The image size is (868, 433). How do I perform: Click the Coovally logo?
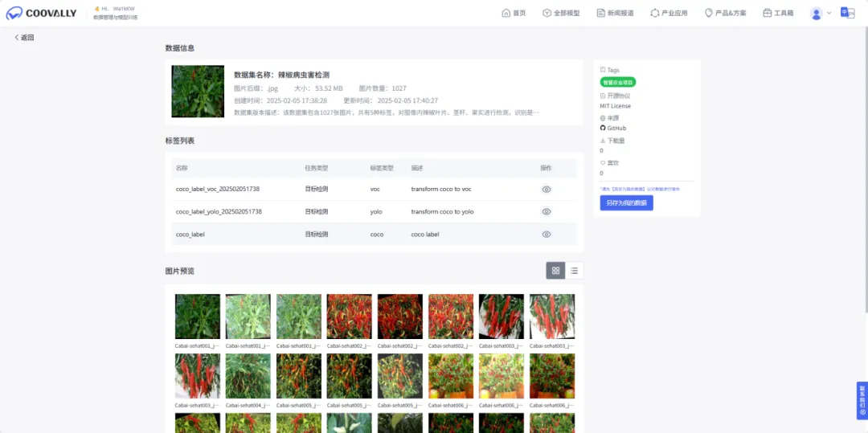42,14
